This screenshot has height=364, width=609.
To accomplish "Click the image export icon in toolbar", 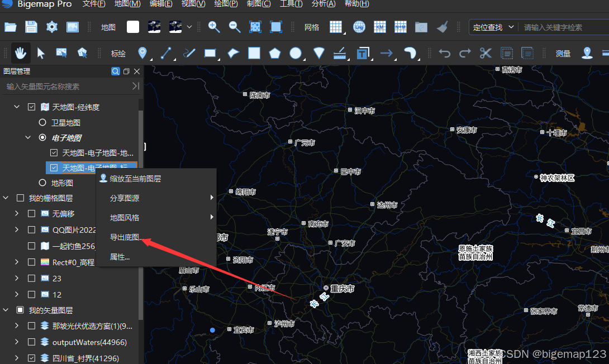I will point(73,27).
